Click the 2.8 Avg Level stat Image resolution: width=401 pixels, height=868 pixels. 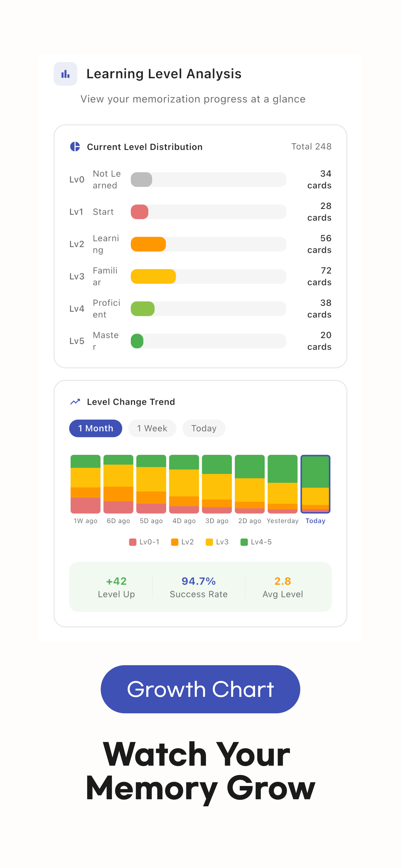click(x=283, y=587)
